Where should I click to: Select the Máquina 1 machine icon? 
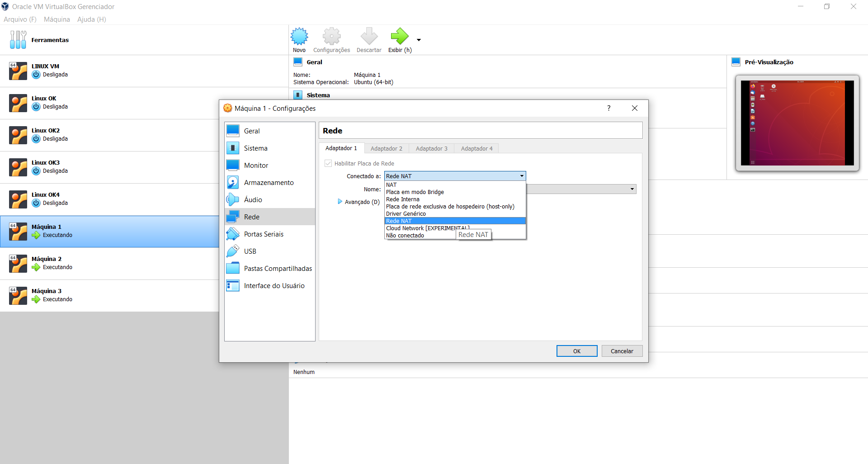point(18,232)
